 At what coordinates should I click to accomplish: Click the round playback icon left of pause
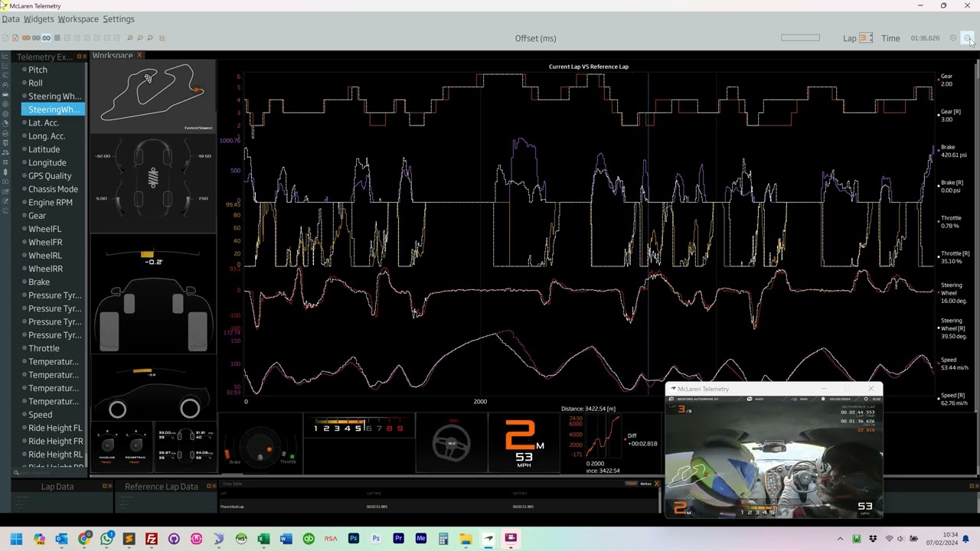[x=953, y=37]
